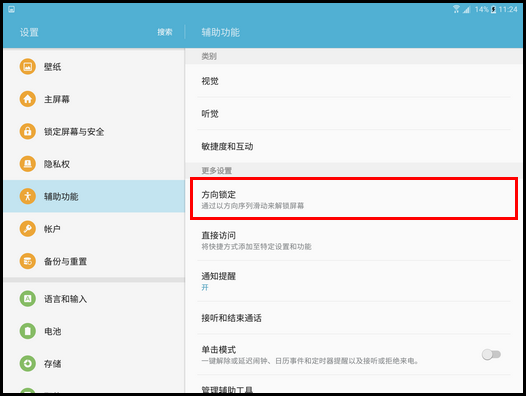
Task: Click the green storage (存储) icon
Action: pyautogui.click(x=28, y=363)
